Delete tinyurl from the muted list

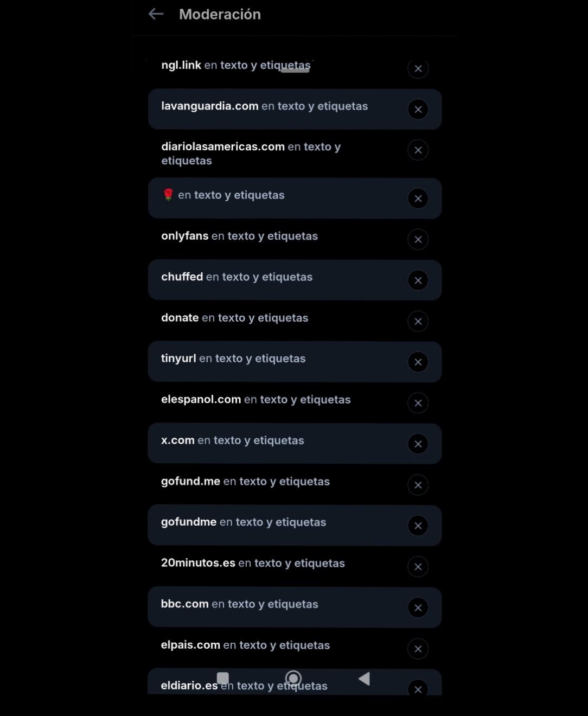[x=418, y=362]
